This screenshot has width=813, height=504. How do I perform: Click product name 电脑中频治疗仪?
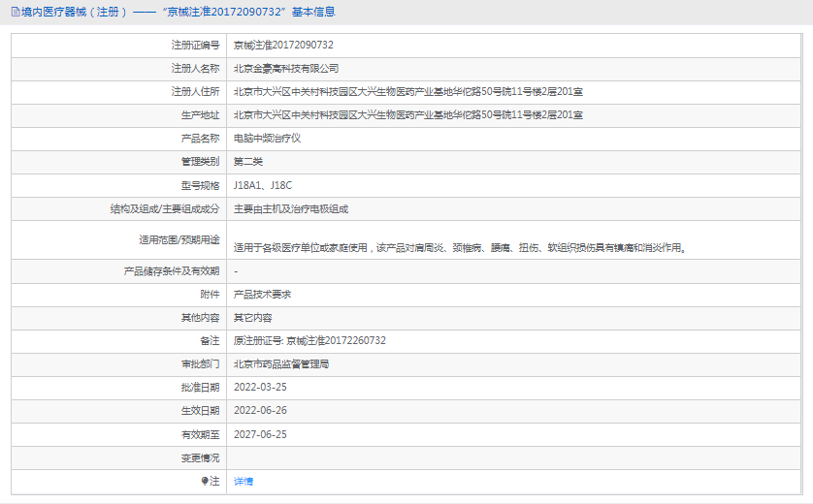(267, 139)
